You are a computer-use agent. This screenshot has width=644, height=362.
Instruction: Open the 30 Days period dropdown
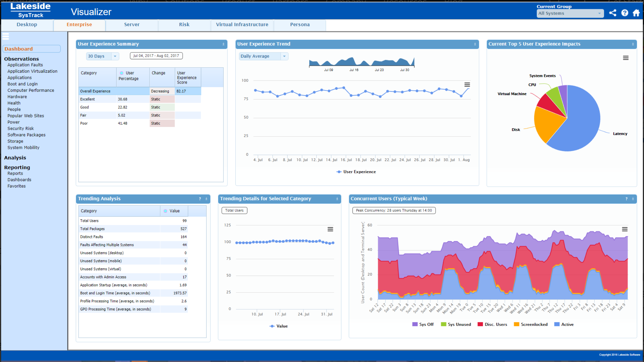[115, 56]
